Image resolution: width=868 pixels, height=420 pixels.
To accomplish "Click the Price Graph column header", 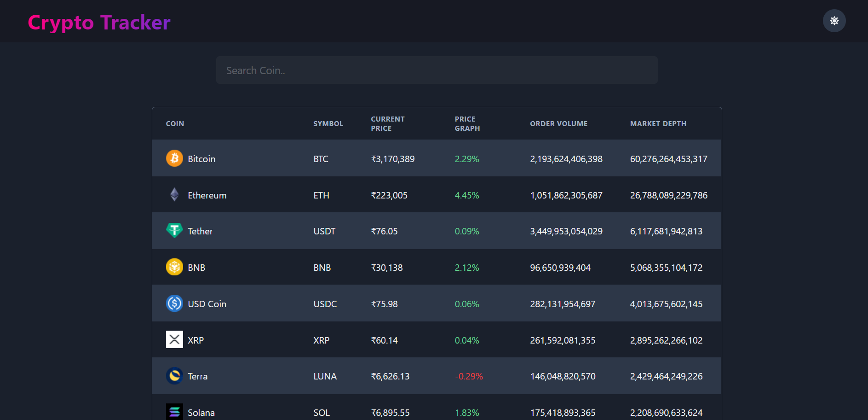I will pos(467,124).
